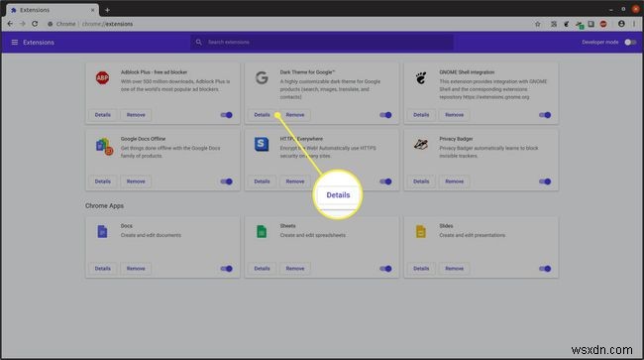Remove Dark Theme for Google
Screen dimensions: 644x360
tap(295, 115)
